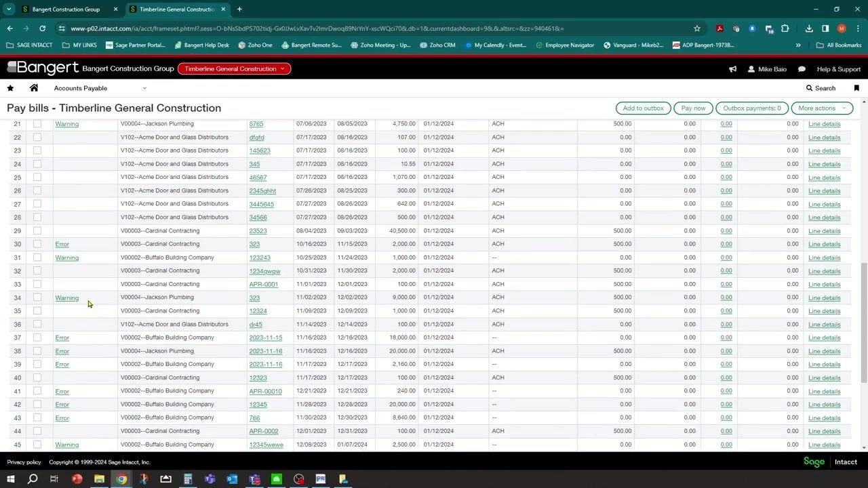Viewport: 868px width, 488px height.
Task: Click the Pay now button
Action: pyautogui.click(x=693, y=108)
